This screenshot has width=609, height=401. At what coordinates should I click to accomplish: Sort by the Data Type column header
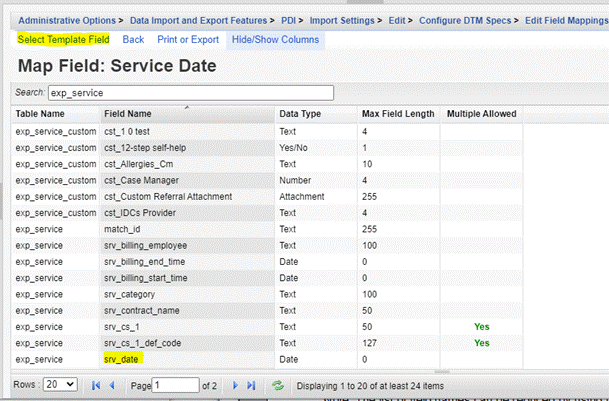point(300,114)
